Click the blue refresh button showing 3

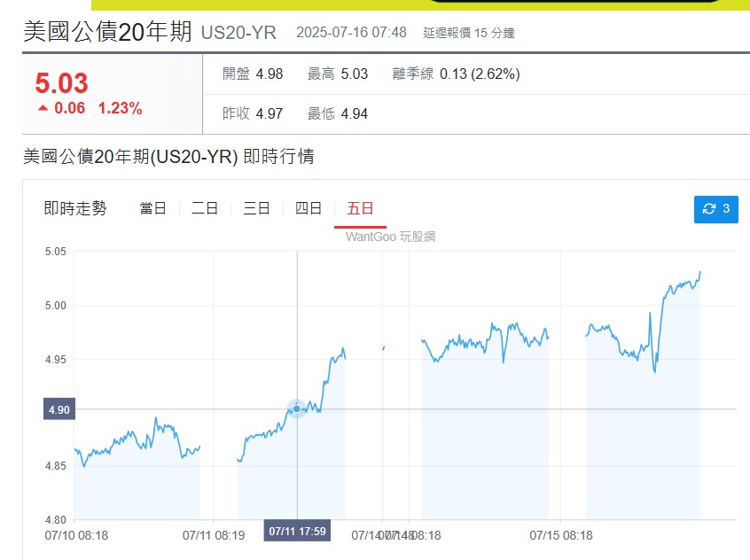click(715, 209)
